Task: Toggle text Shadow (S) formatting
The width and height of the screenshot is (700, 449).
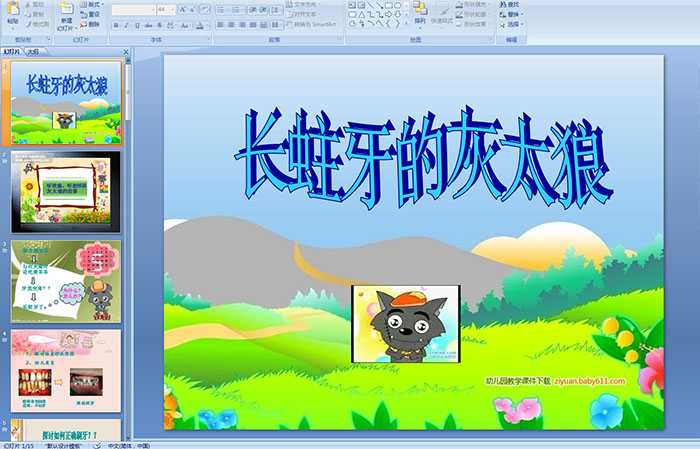Action: click(160, 25)
